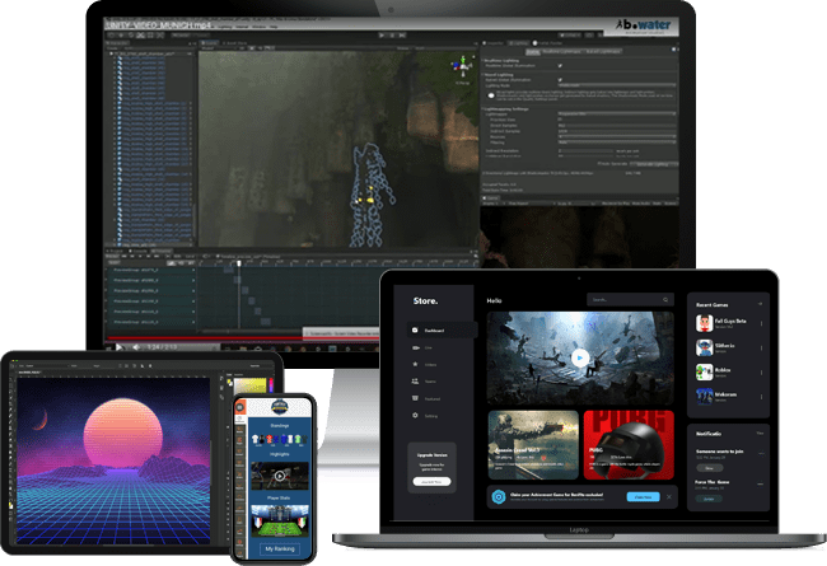Click the scene orientation gizmo in Unity
This screenshot has height=566, width=827.
click(x=463, y=66)
